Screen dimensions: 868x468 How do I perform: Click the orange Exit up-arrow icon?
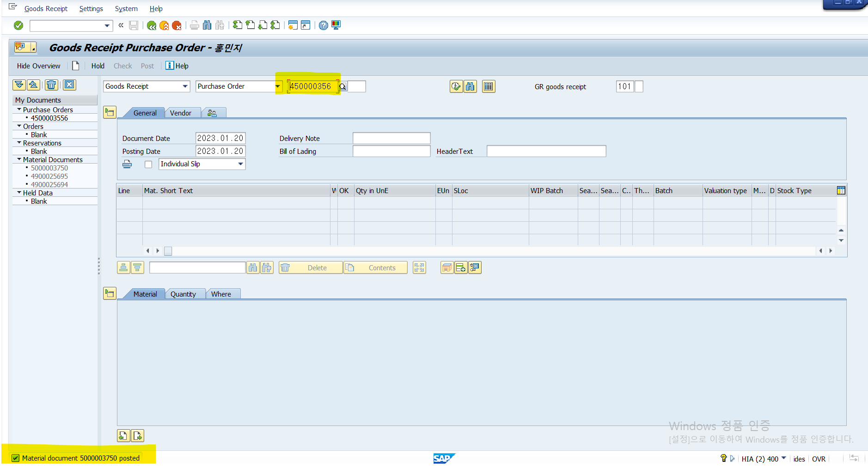pyautogui.click(x=164, y=25)
